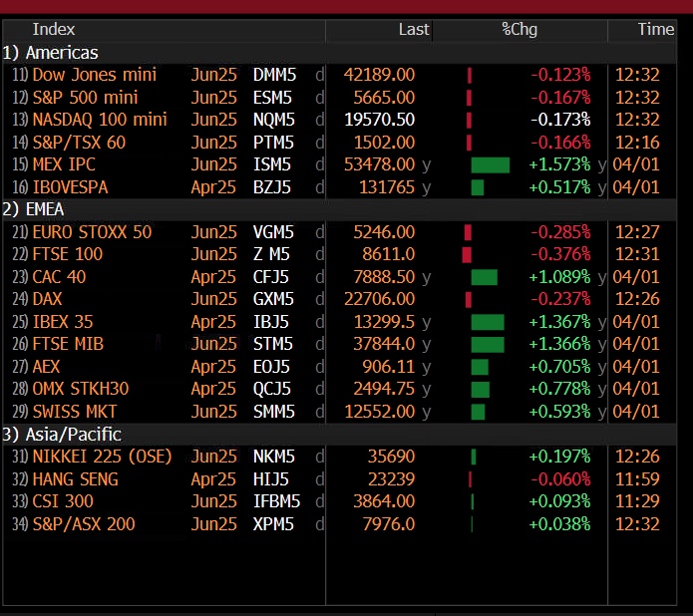Select EURO STOXX 50 index
The image size is (693, 616).
click(x=92, y=232)
